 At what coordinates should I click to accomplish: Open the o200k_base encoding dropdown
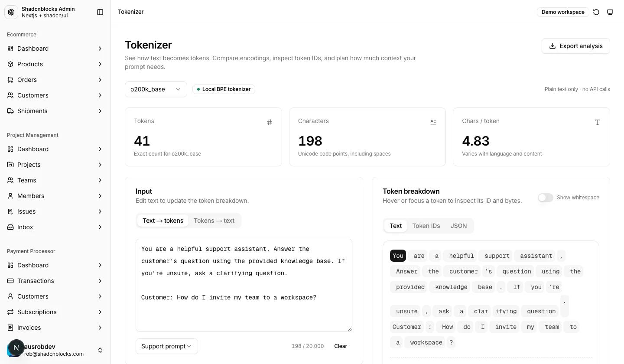pyautogui.click(x=156, y=89)
